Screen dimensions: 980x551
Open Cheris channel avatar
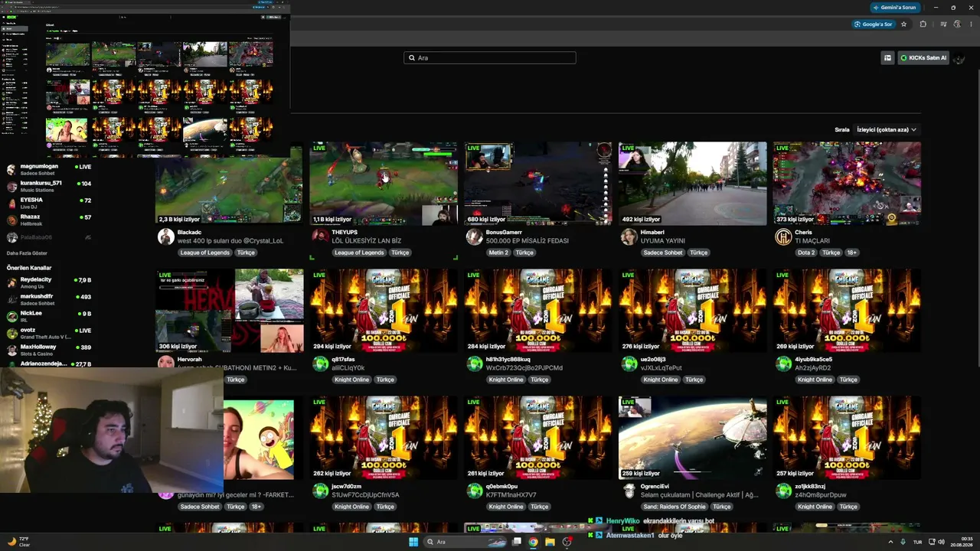click(x=783, y=236)
